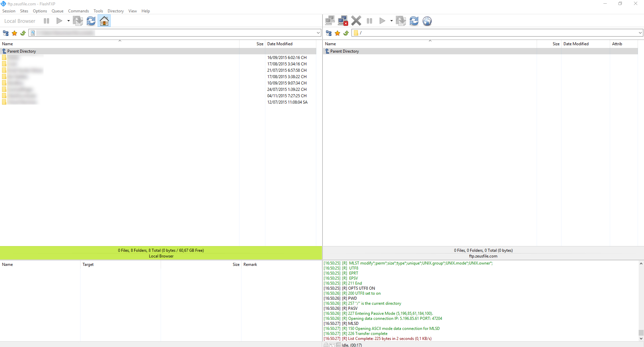Disconnect from server using red X computers icon
The height and width of the screenshot is (347, 644).
[343, 21]
